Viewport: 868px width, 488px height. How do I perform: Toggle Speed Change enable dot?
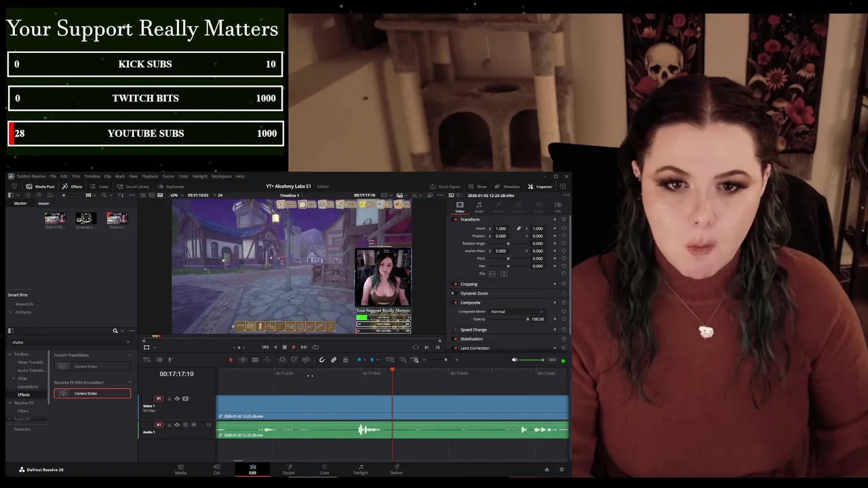(455, 329)
